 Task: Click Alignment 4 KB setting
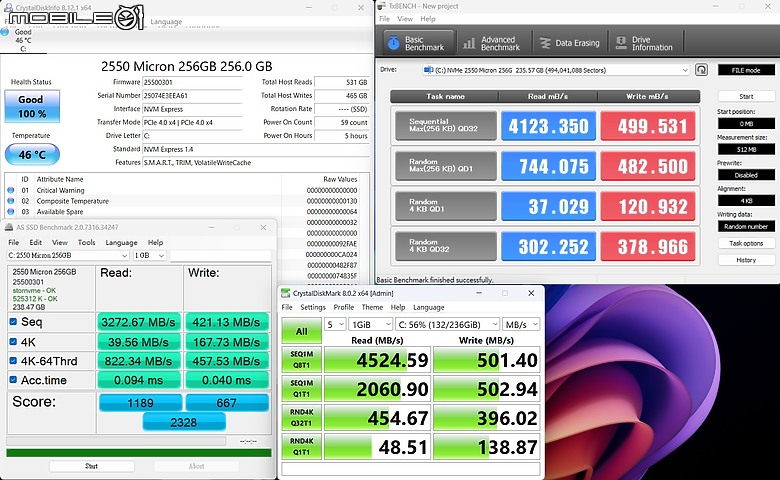[746, 201]
